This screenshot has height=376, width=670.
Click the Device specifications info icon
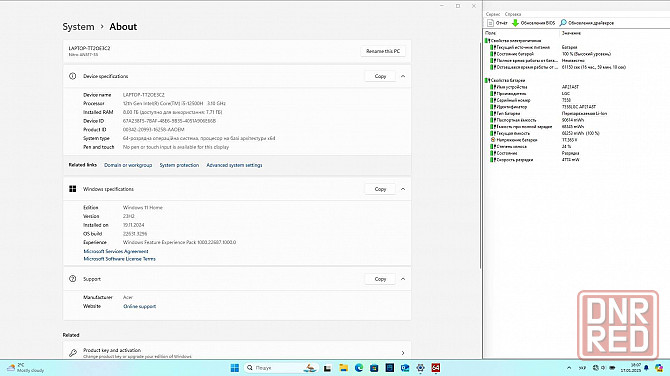click(73, 76)
